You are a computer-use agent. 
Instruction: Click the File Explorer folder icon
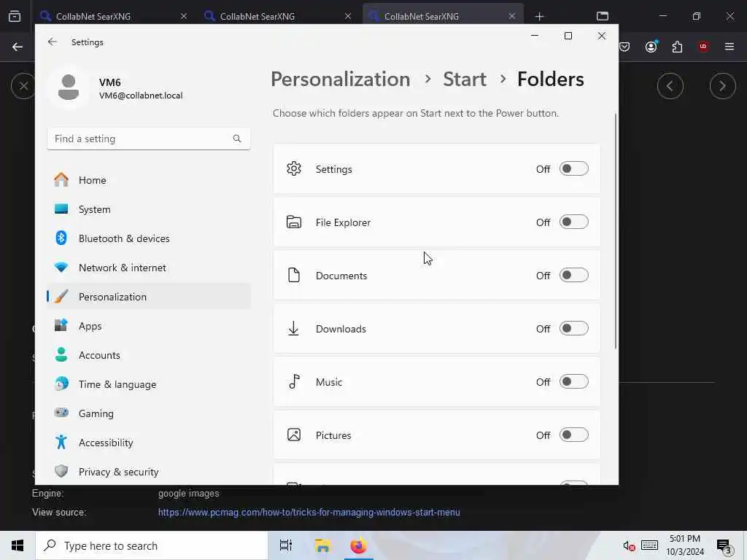(x=294, y=222)
